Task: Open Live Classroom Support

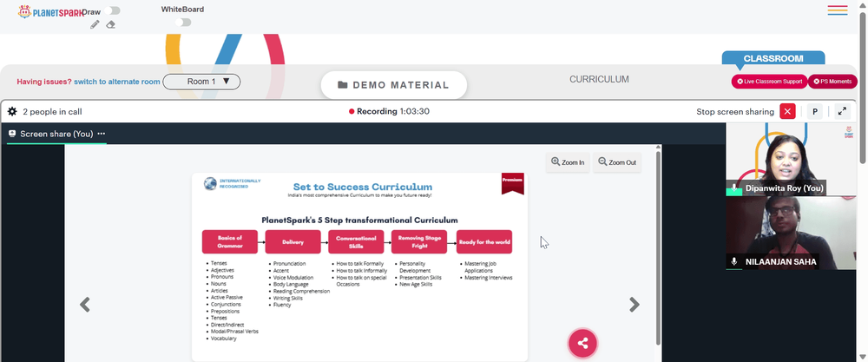Action: click(x=769, y=82)
